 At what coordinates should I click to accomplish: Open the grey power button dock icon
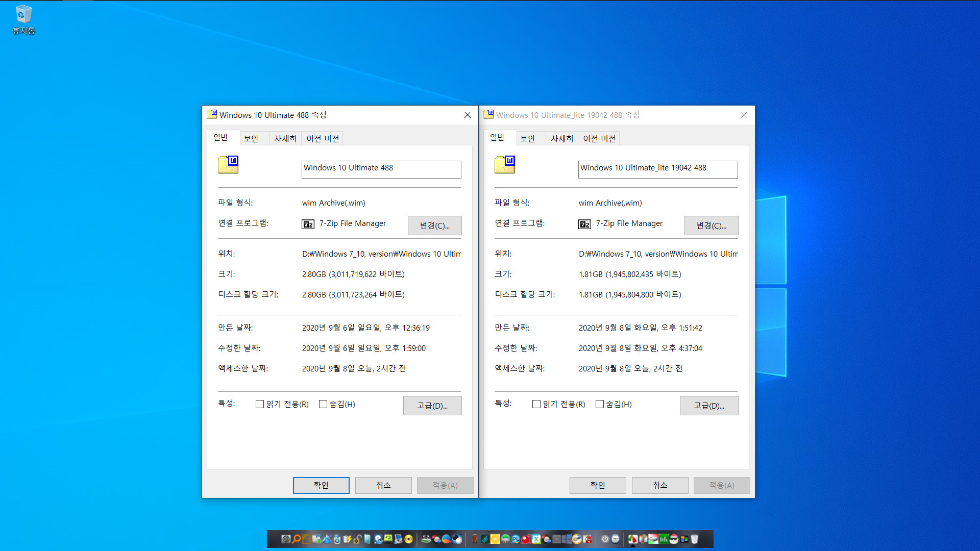point(605,539)
